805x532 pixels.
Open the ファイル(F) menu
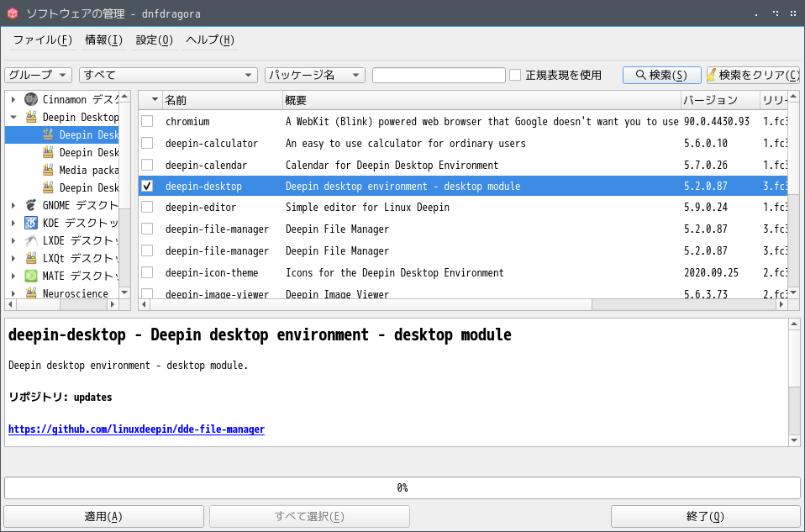(43, 40)
